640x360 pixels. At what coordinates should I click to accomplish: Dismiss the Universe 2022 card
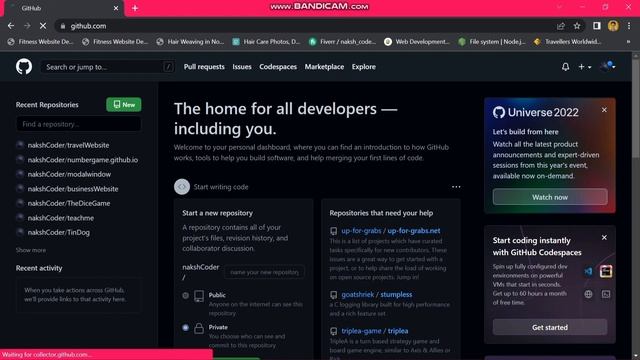604,110
